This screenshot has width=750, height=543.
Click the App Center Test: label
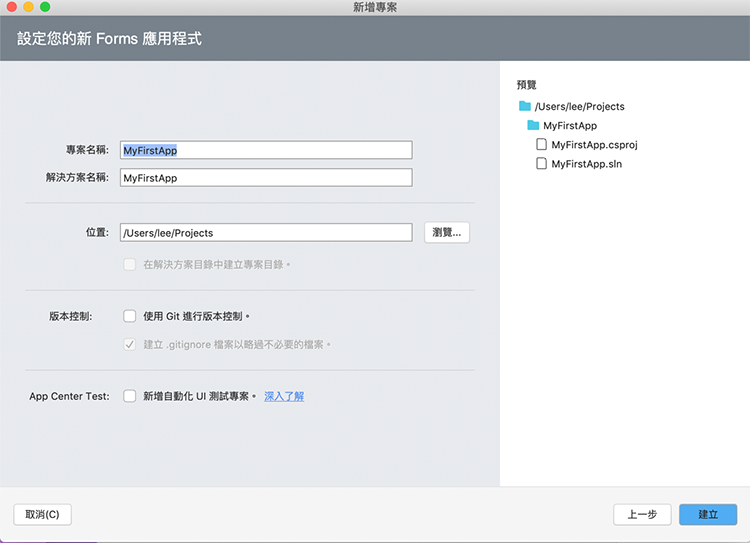69,396
